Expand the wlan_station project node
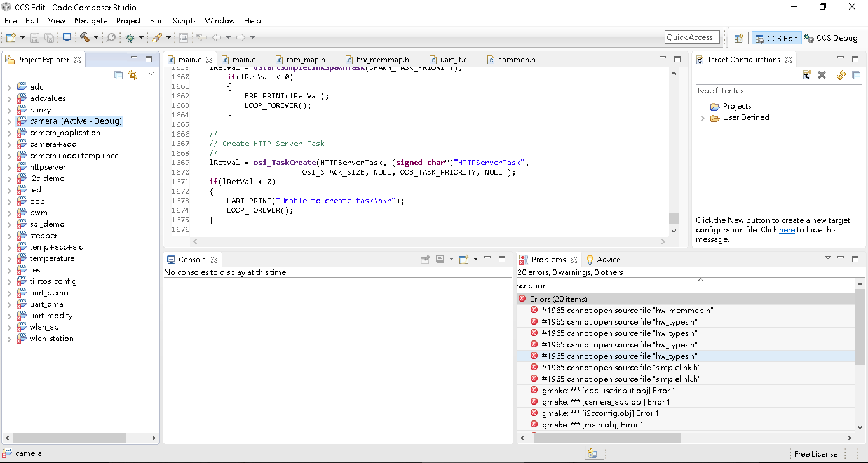This screenshot has height=463, width=868. point(9,339)
